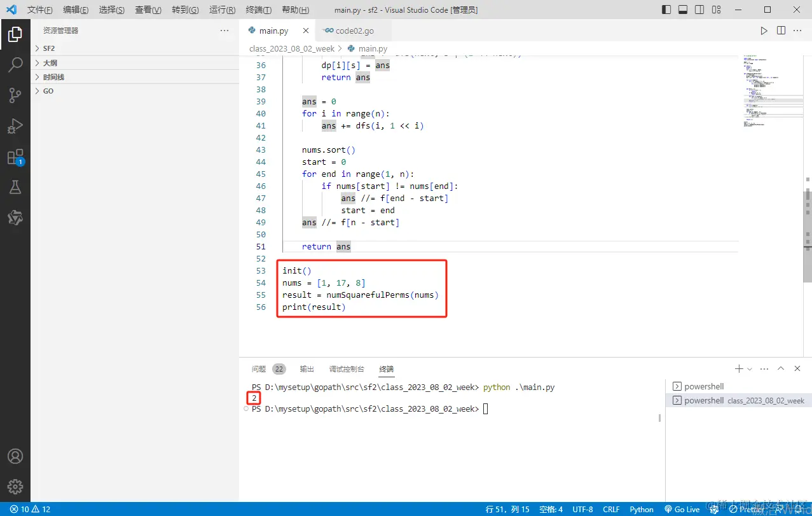Viewport: 812px width, 516px height.
Task: Toggle the secondary side bar
Action: point(699,10)
